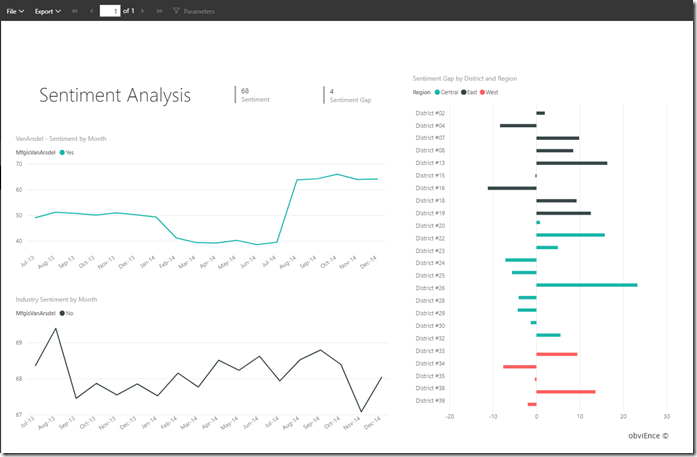Image resolution: width=697 pixels, height=457 pixels.
Task: Go to previous page arrow
Action: (x=91, y=11)
